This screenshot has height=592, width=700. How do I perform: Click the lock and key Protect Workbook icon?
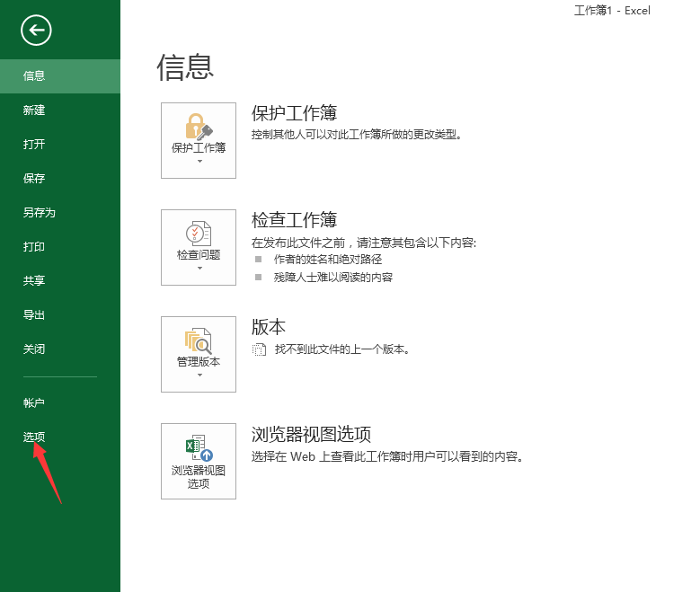(199, 127)
